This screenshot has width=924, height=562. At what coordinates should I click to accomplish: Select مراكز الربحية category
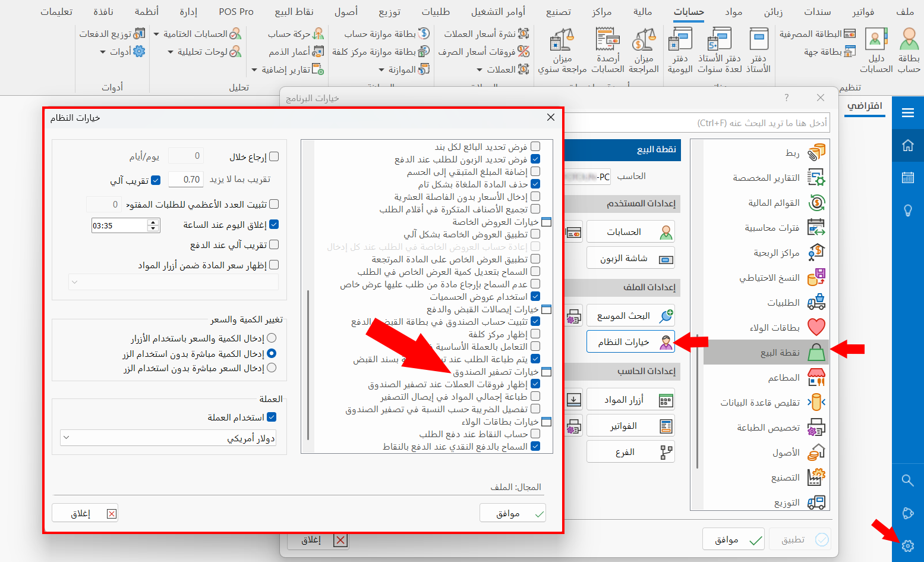coord(766,253)
